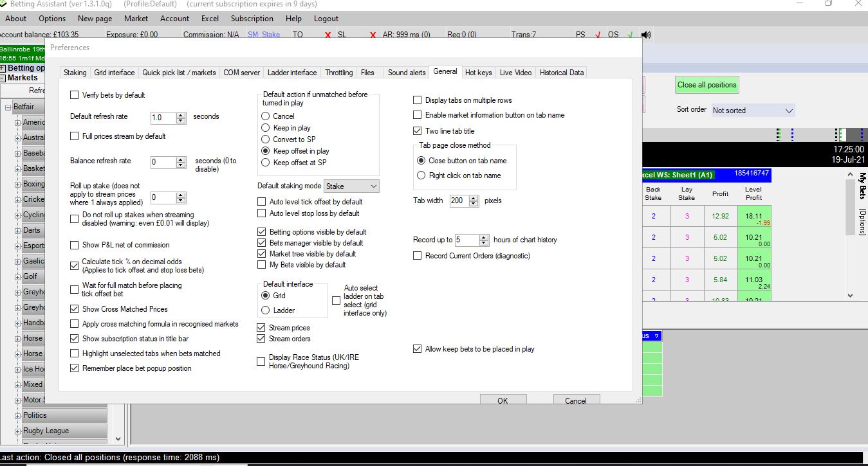Click the vertical My Bets tab
Screen dimensions: 868x466
(x=862, y=186)
